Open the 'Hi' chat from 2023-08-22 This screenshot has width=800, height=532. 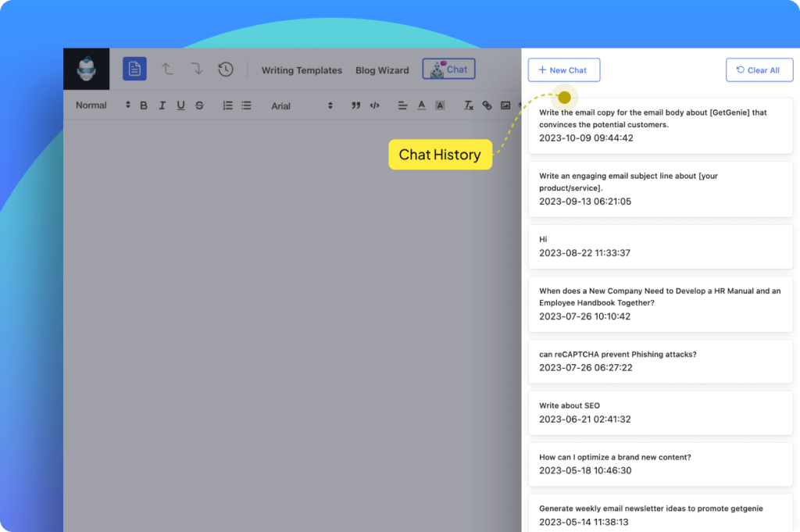point(660,247)
